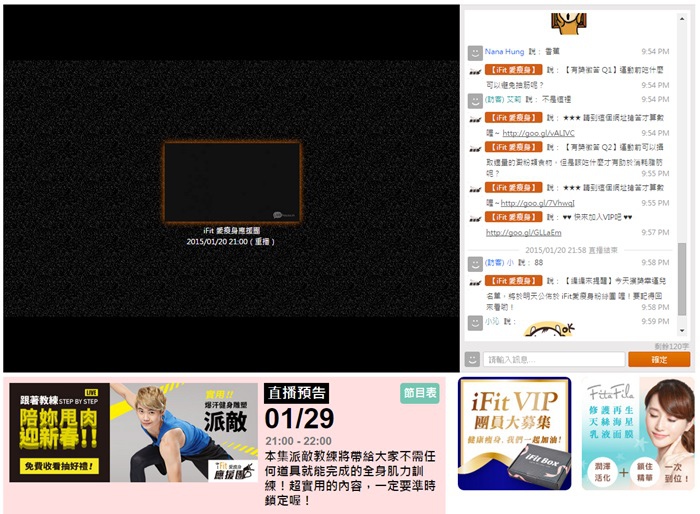This screenshot has height=514, width=700.
Task: Click the Nana Hung user avatar icon
Action: (475, 53)
